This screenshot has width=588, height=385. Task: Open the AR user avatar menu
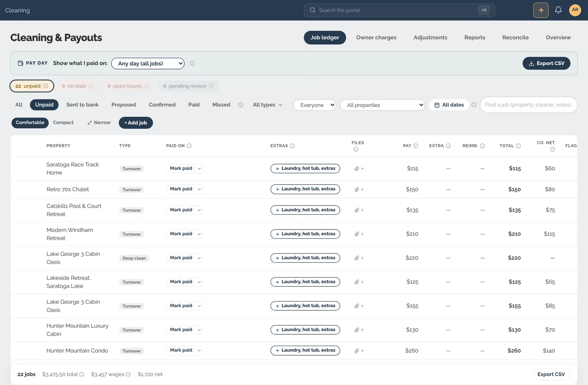[575, 10]
